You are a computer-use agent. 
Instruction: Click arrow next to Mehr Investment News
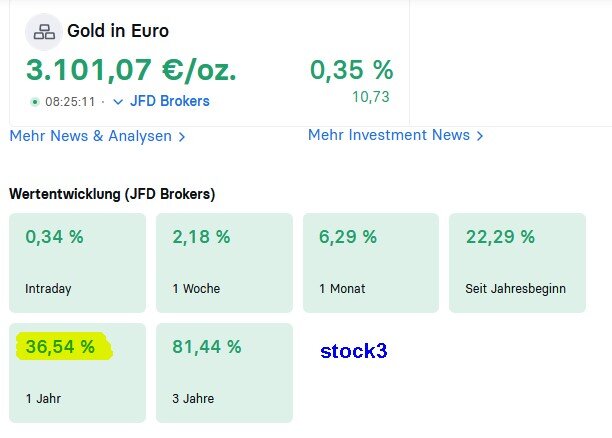(480, 135)
